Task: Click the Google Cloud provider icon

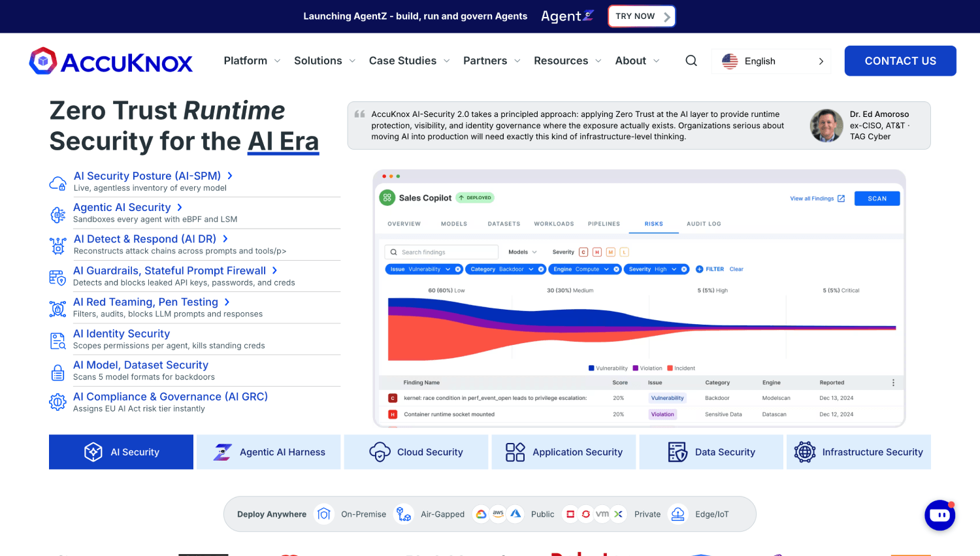Action: tap(481, 514)
